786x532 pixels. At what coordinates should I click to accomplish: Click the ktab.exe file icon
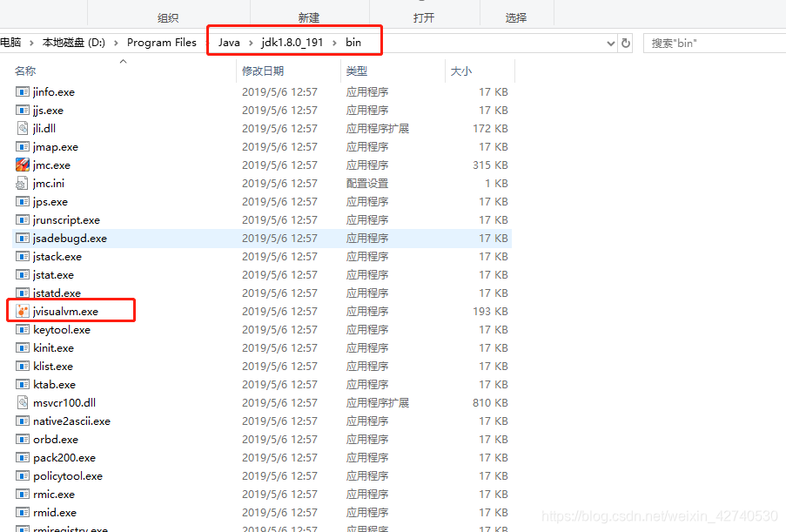(x=22, y=385)
